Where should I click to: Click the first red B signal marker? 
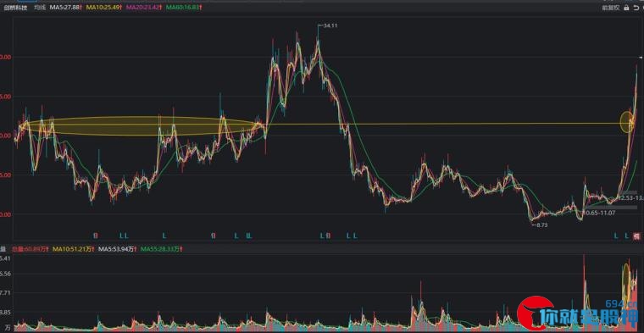[96, 236]
